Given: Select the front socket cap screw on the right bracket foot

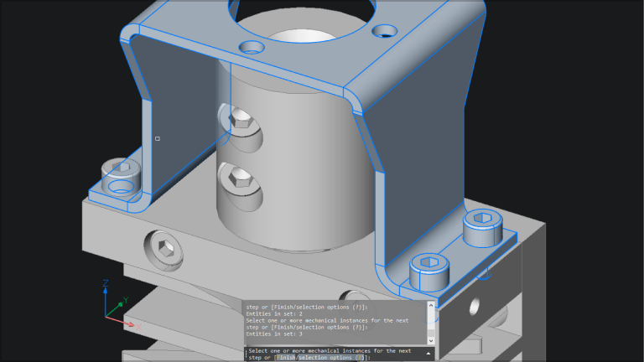Looking at the screenshot, I should pos(428,271).
